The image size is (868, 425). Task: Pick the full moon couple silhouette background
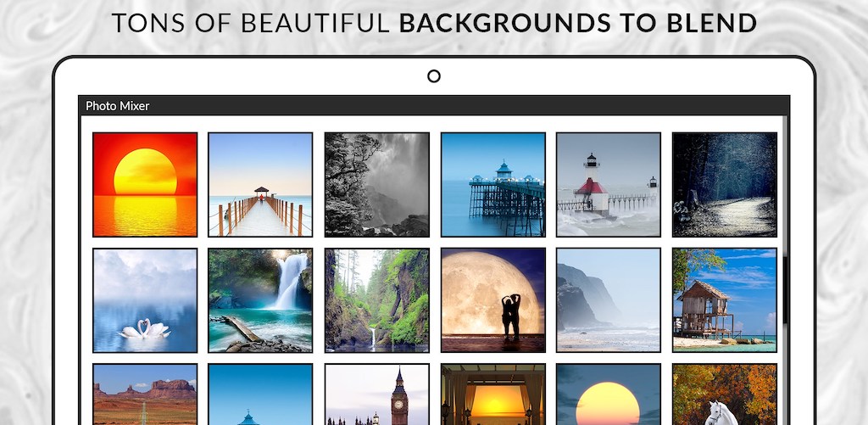pyautogui.click(x=492, y=300)
